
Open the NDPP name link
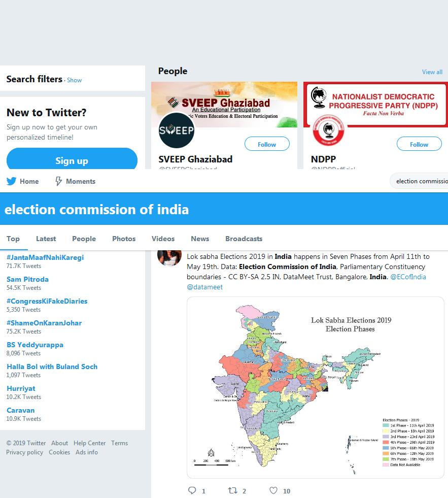pos(323,159)
